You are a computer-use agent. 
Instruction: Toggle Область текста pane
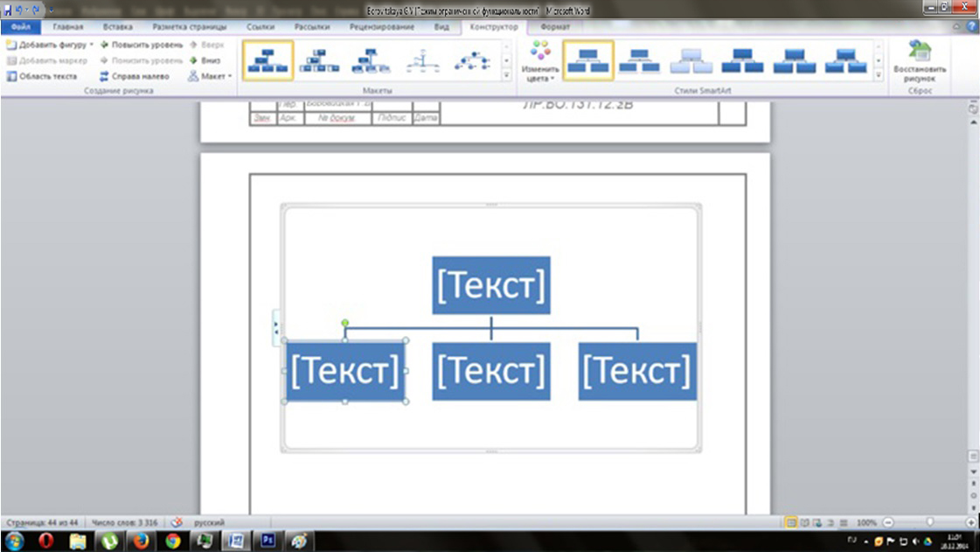coord(42,76)
